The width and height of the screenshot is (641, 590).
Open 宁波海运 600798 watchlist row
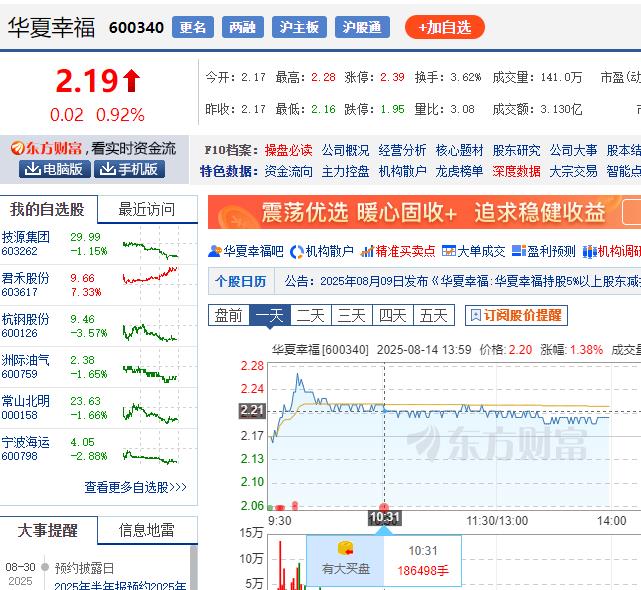[99, 449]
